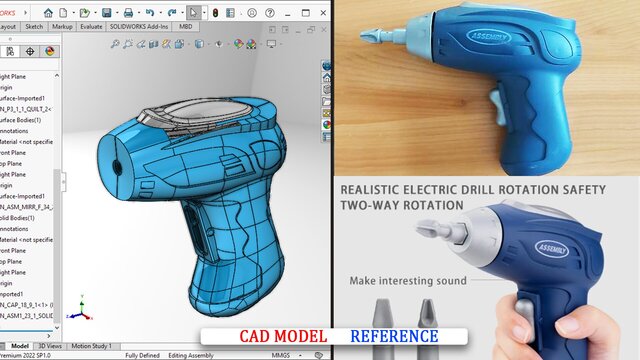This screenshot has width=640, height=360.
Task: Open 3DEXPERIENCE globe in task pane
Action: point(326,65)
